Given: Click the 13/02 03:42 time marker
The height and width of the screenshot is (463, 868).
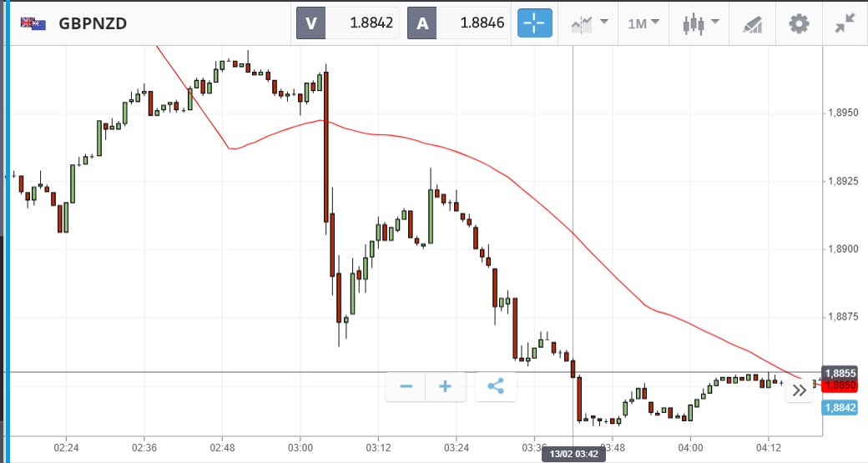Looking at the screenshot, I should tap(573, 455).
